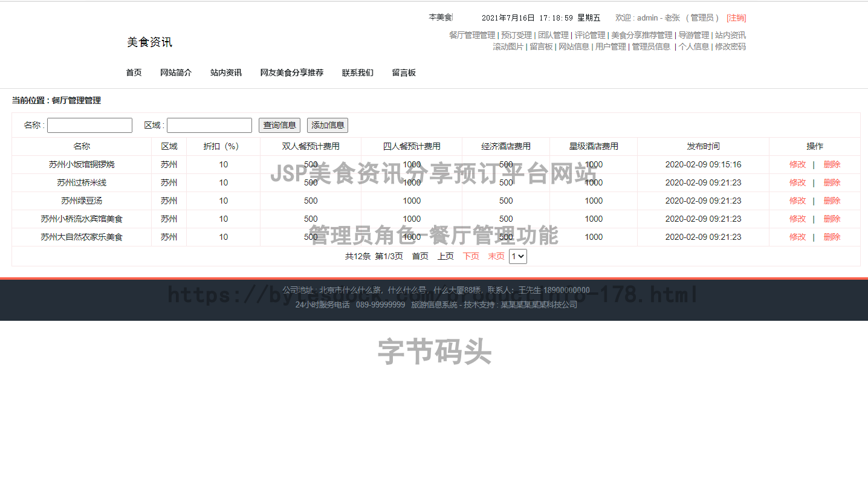This screenshot has height=499, width=868.
Task: Click the 美食资讯 site title
Action: click(x=149, y=42)
